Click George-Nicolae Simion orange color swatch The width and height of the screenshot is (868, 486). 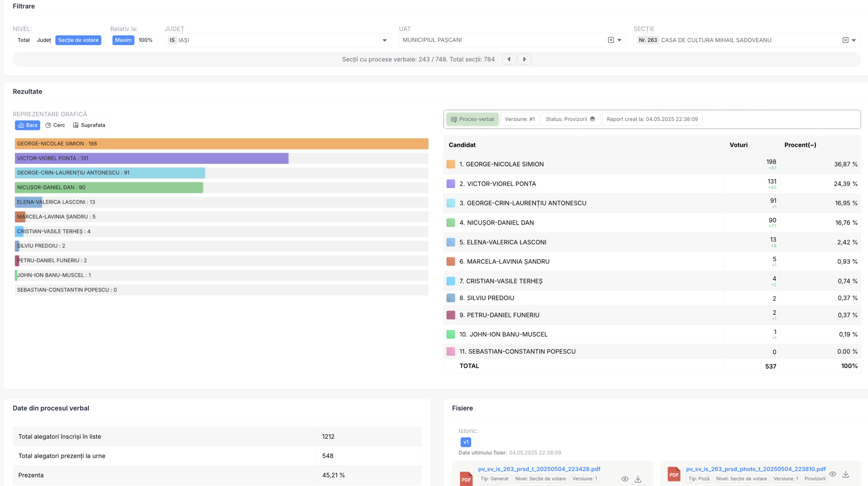(451, 164)
